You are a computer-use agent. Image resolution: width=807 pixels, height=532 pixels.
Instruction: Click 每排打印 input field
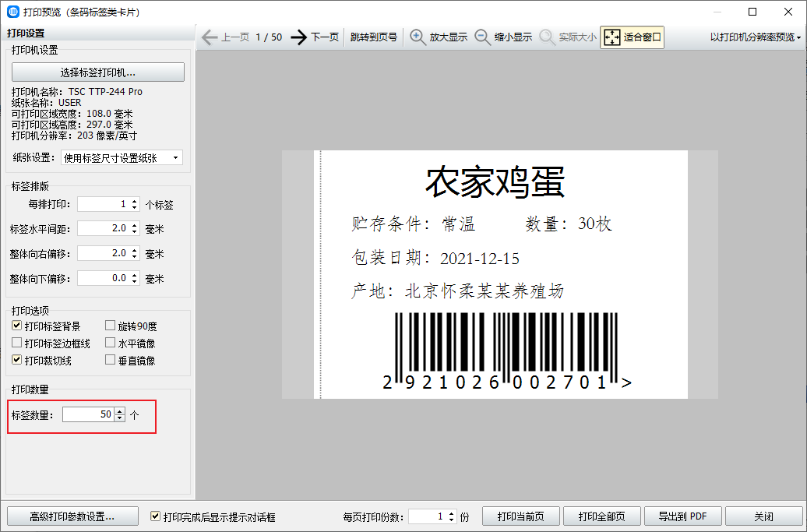[104, 204]
